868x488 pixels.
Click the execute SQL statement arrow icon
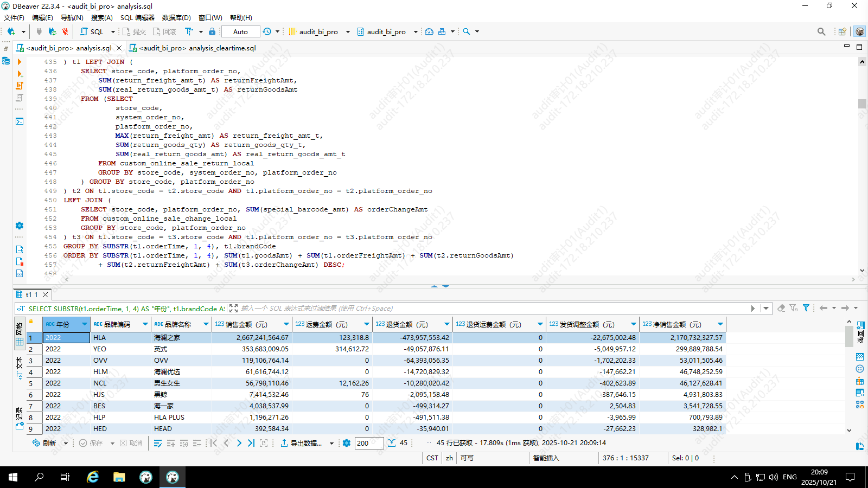[20, 62]
